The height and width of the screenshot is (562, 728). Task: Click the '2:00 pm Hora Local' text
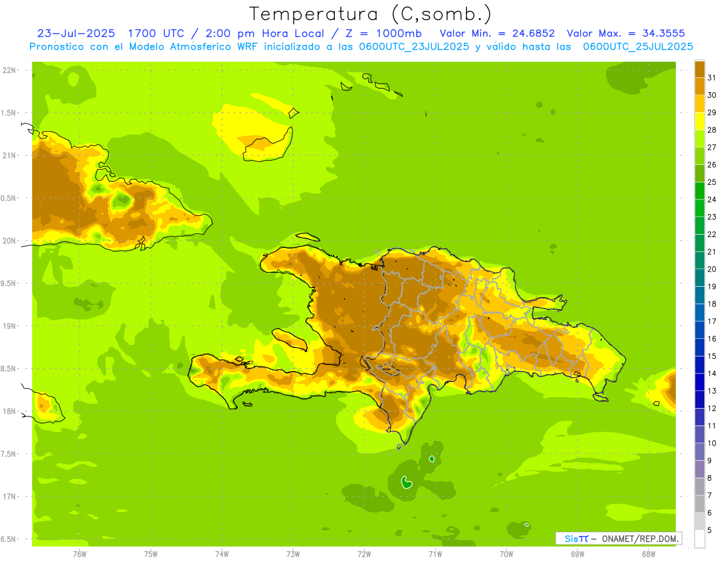[x=263, y=33]
